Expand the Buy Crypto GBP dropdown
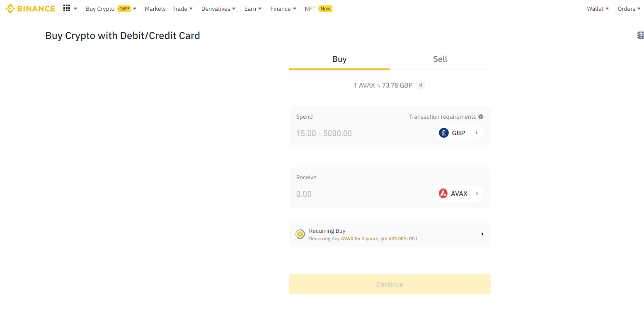The width and height of the screenshot is (644, 315). click(111, 9)
